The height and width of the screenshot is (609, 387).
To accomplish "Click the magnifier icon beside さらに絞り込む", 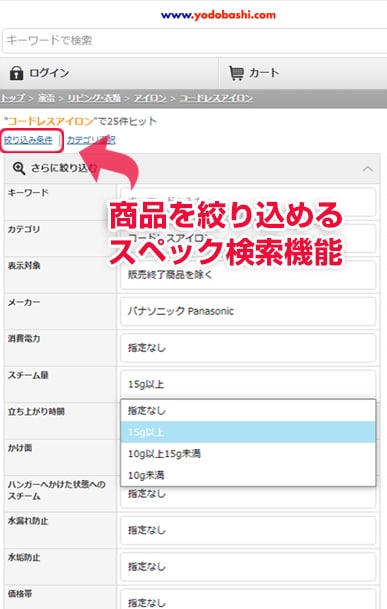I will [19, 168].
